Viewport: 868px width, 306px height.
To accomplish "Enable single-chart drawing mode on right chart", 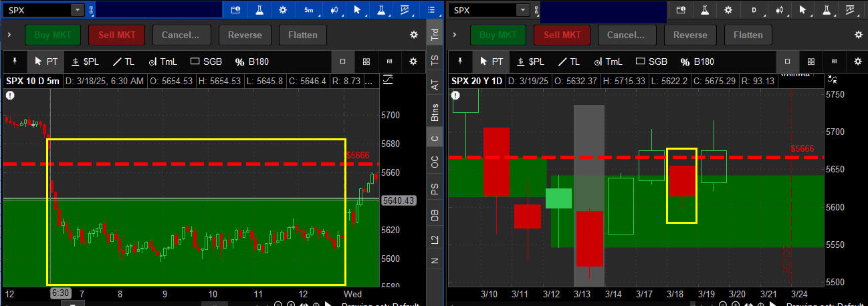I will [788, 61].
